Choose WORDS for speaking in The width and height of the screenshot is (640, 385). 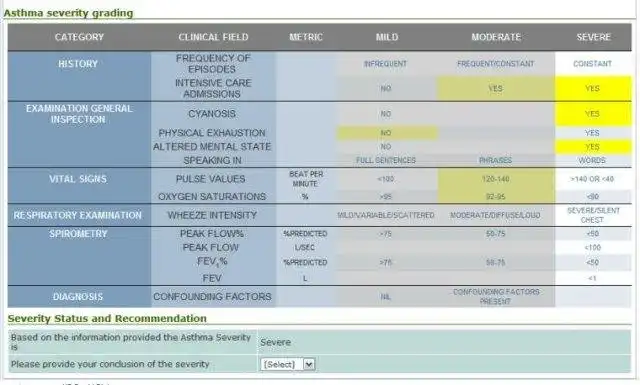(592, 160)
